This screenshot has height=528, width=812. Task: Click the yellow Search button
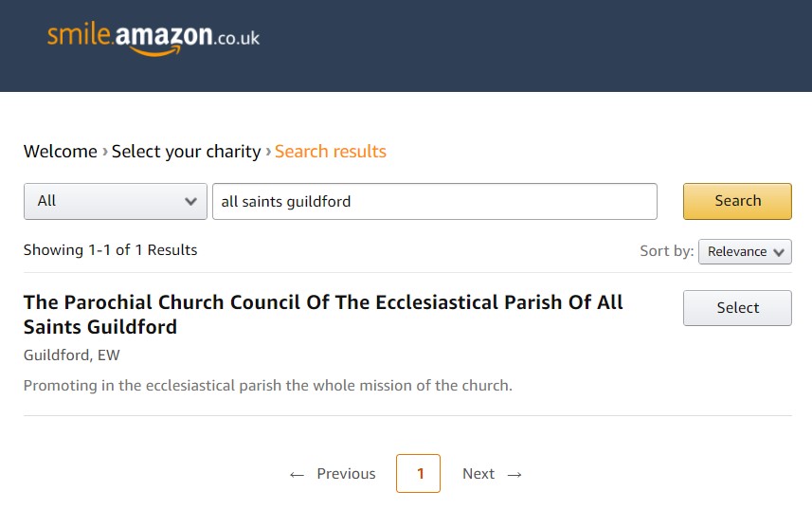click(x=737, y=201)
